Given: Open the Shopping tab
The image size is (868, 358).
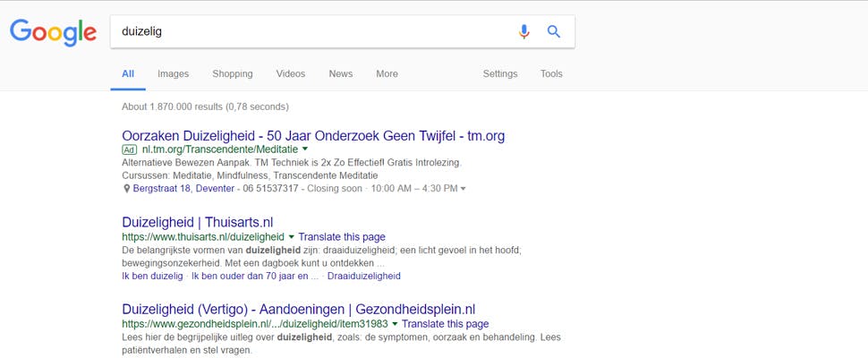Looking at the screenshot, I should coord(233,73).
